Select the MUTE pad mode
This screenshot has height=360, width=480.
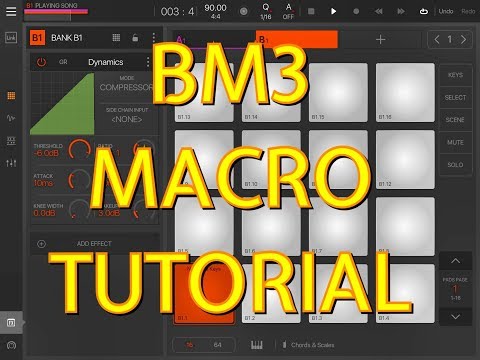coord(455,142)
